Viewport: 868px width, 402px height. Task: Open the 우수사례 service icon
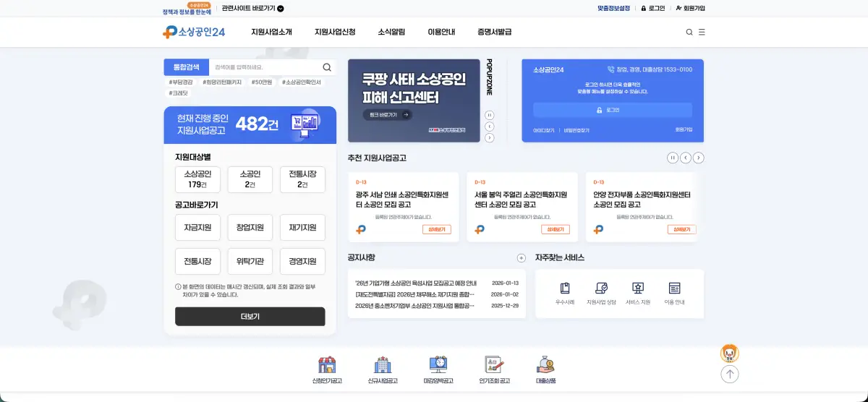click(565, 288)
